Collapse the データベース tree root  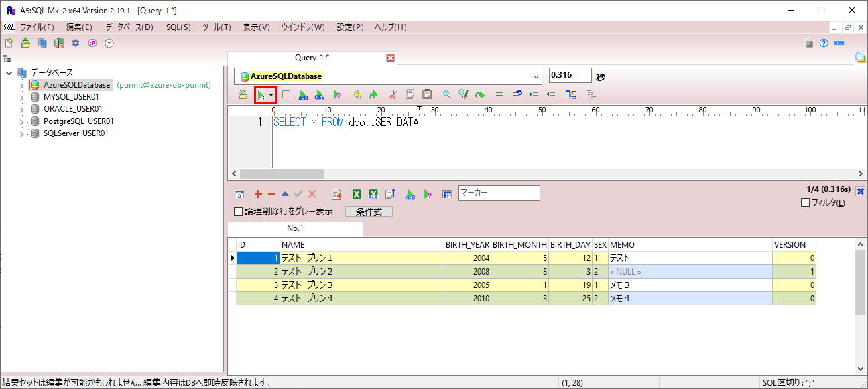9,72
